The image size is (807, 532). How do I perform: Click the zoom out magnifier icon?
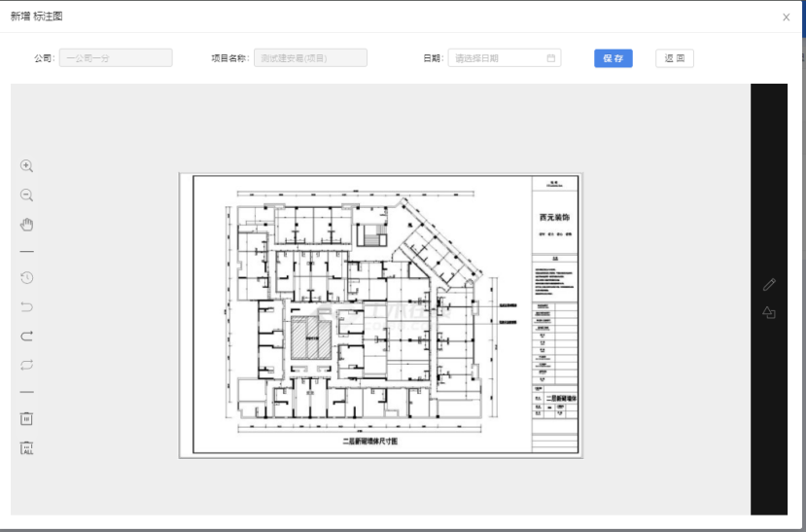click(x=27, y=195)
